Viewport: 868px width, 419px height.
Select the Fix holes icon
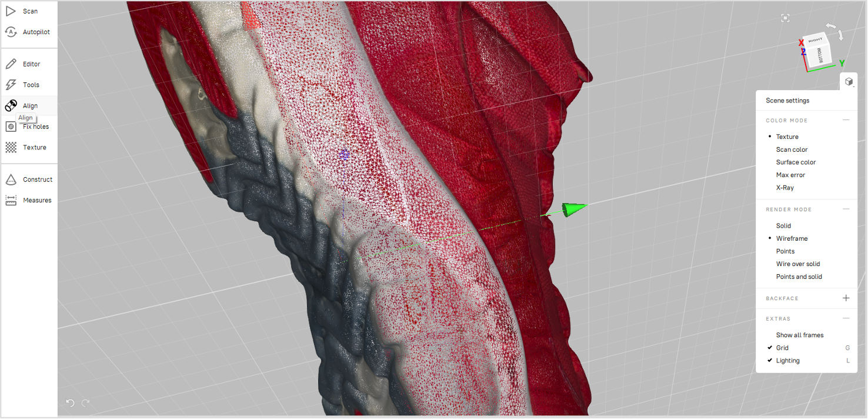[11, 127]
